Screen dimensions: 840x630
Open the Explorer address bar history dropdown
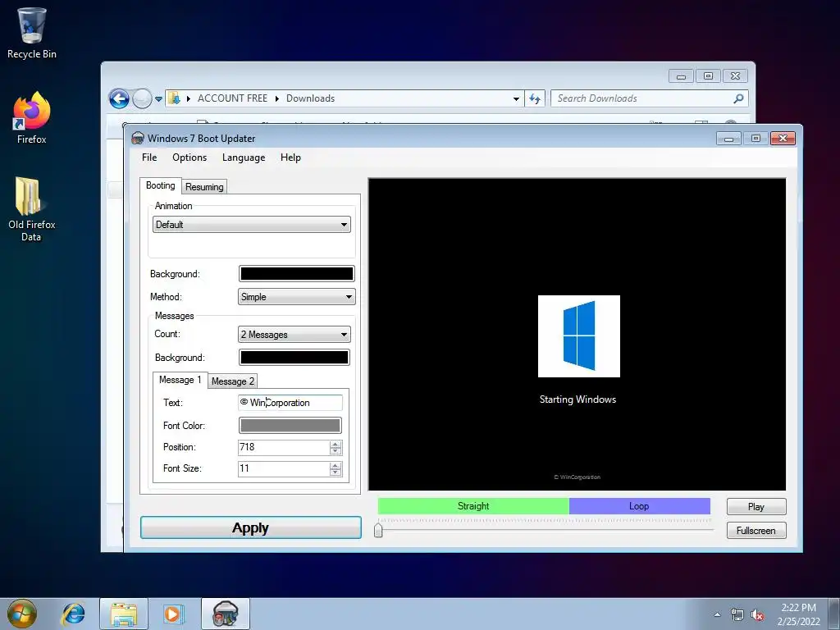(516, 98)
